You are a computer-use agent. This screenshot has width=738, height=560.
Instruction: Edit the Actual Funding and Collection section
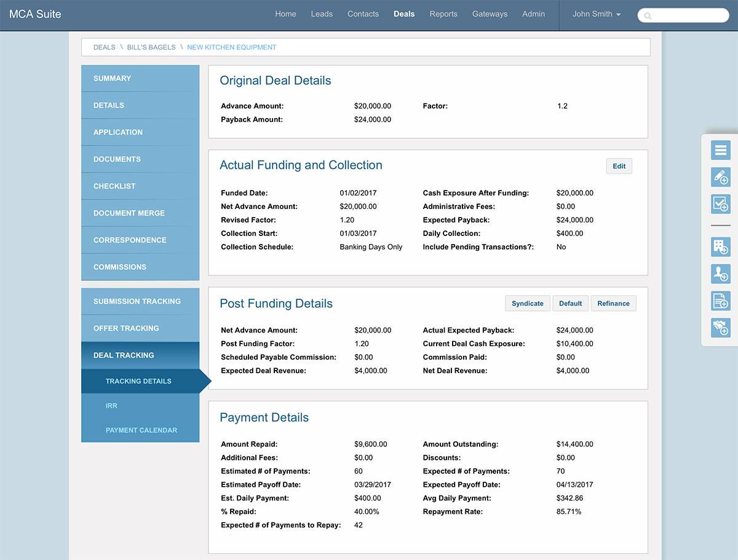pos(619,166)
